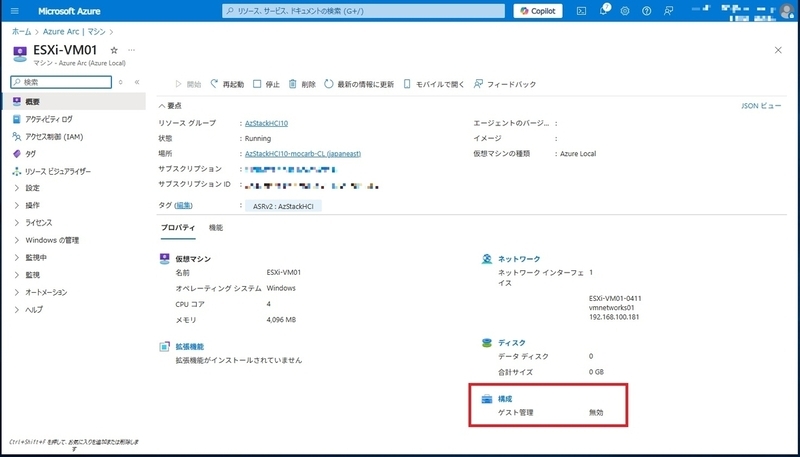Screen dimensions: 800x457
Task: Open the help question mark menu
Action: [x=646, y=11]
